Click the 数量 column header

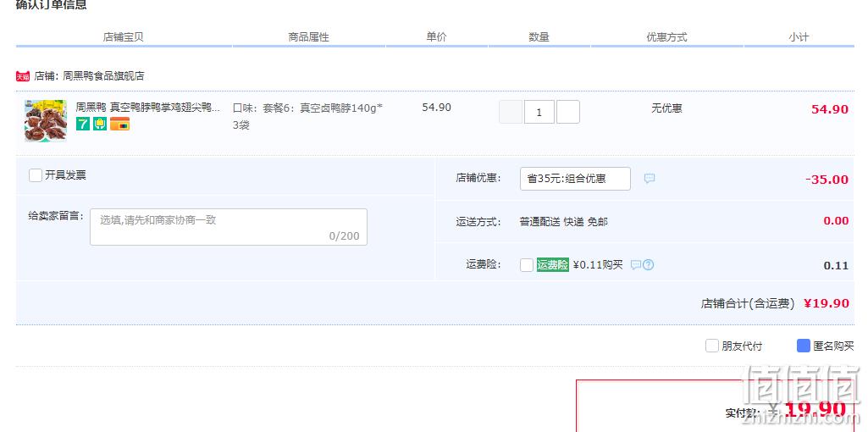pos(539,37)
